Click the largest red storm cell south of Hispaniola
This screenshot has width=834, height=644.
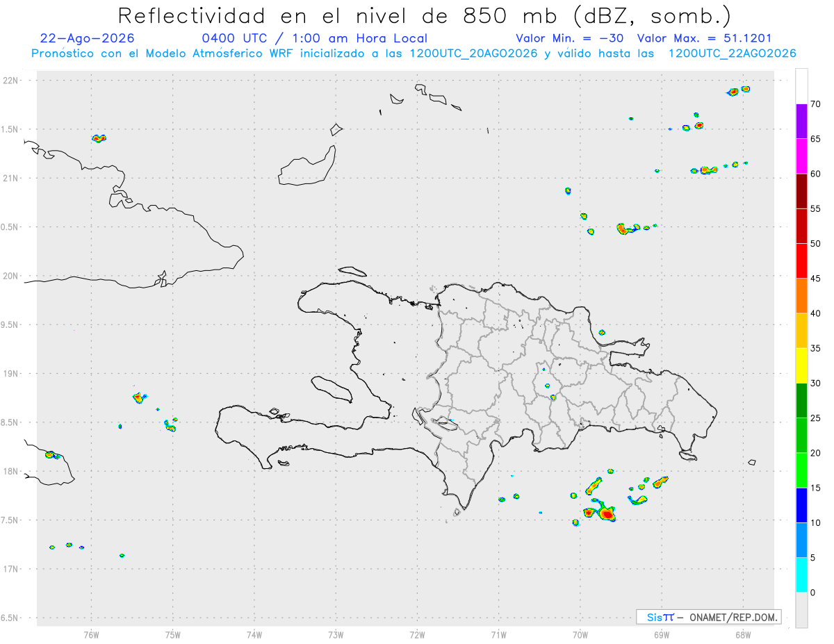[x=606, y=514]
